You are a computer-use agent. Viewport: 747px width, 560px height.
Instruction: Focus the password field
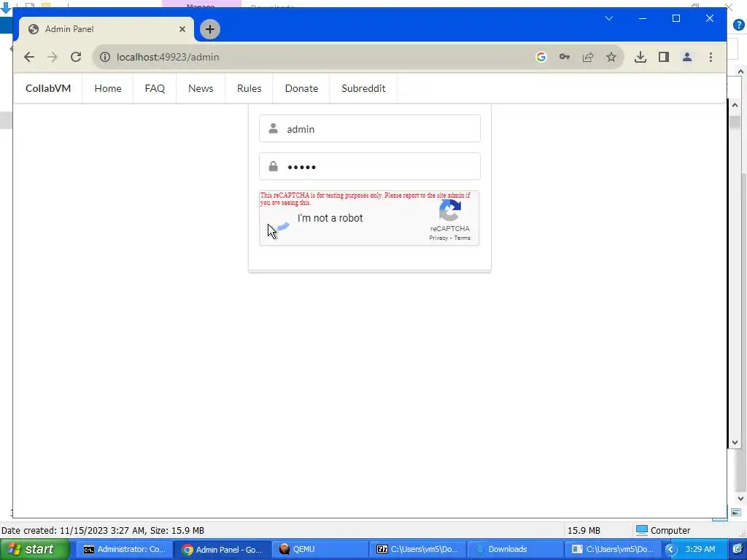point(370,167)
